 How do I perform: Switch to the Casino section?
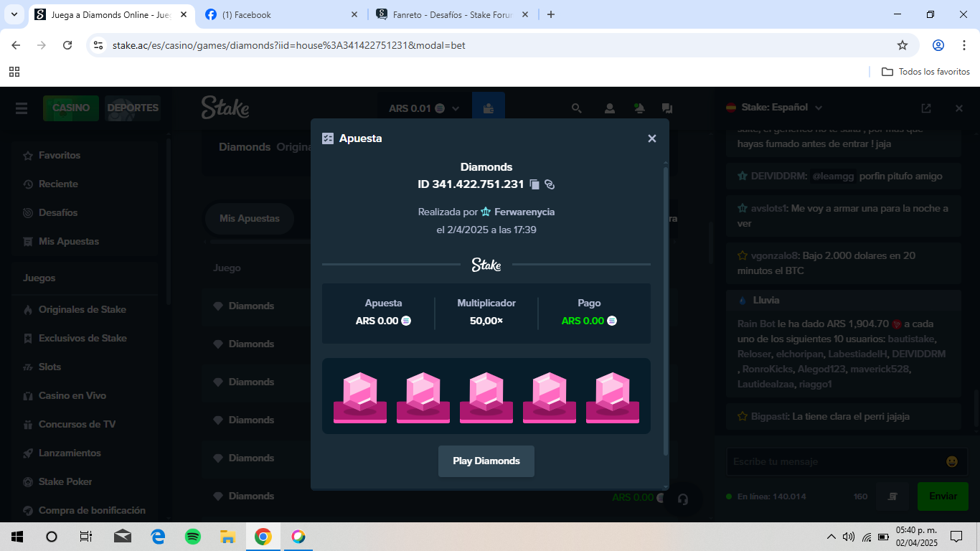71,108
